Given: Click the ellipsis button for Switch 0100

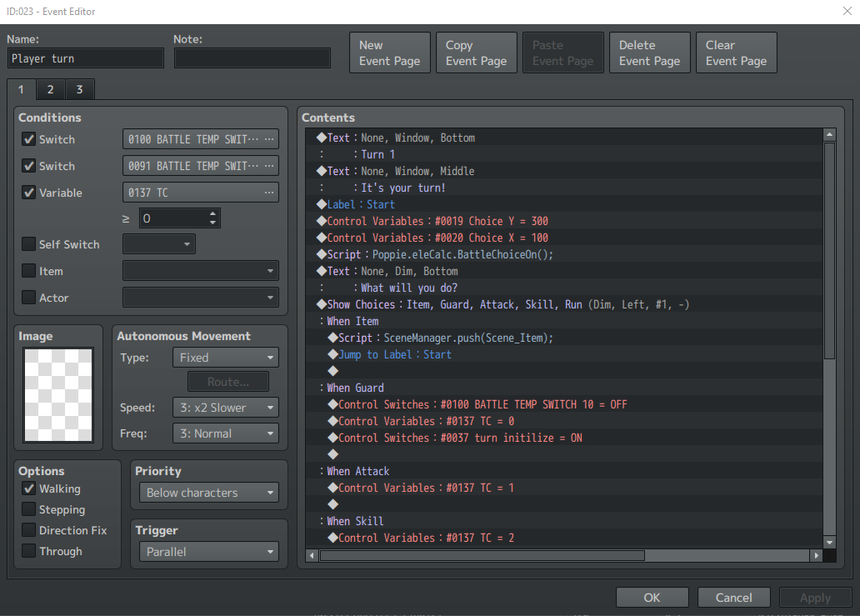Looking at the screenshot, I should point(268,139).
